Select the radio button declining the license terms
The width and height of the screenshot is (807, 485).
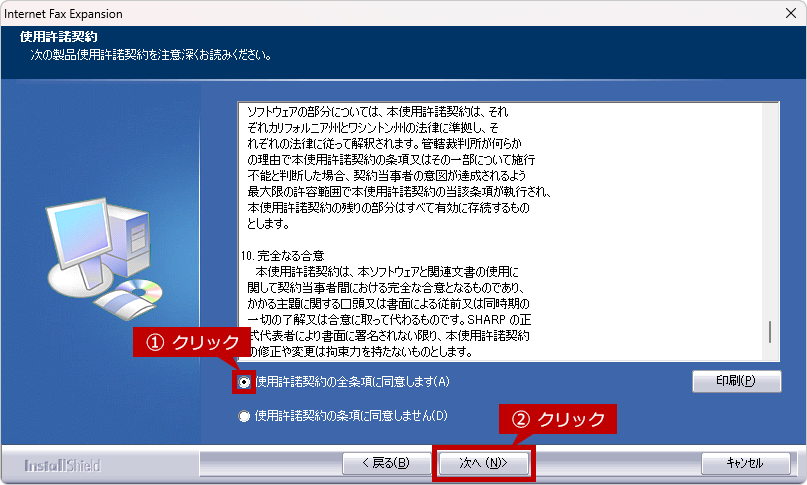coord(245,416)
